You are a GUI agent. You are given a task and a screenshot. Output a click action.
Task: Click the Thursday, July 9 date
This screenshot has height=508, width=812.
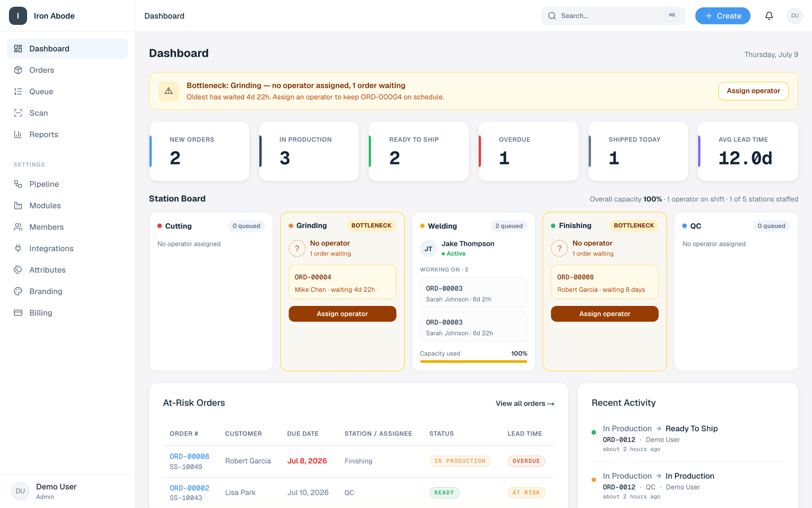[771, 54]
